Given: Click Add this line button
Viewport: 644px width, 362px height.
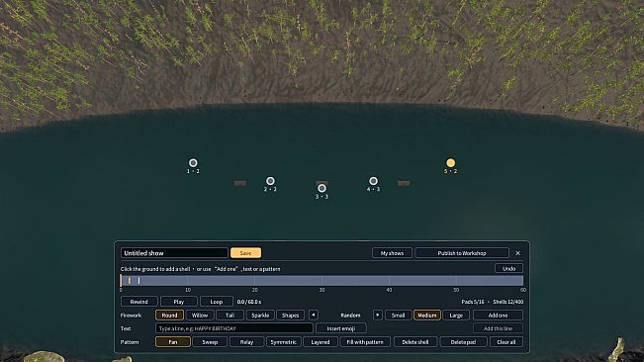Looking at the screenshot, I should click(x=498, y=328).
